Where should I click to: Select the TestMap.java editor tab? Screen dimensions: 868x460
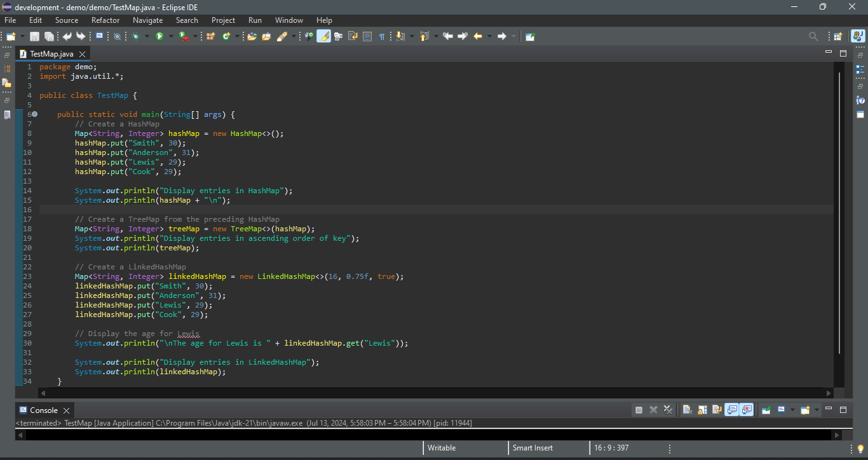pos(51,54)
